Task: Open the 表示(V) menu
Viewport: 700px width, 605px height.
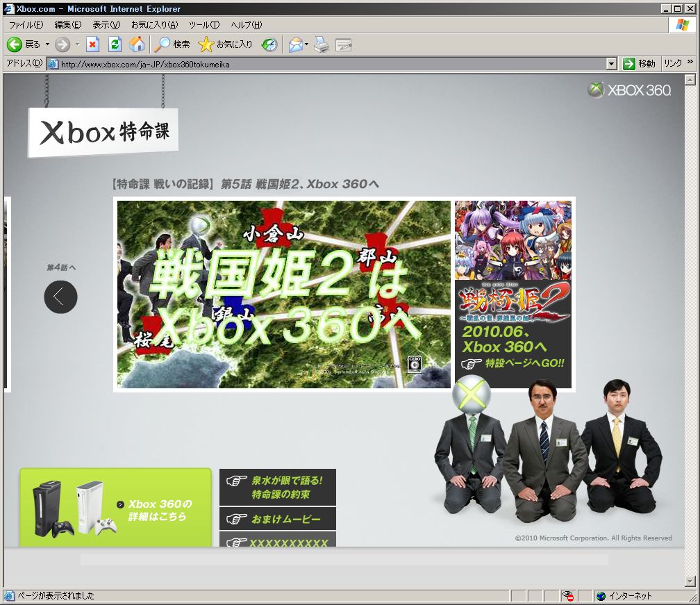Action: click(106, 24)
